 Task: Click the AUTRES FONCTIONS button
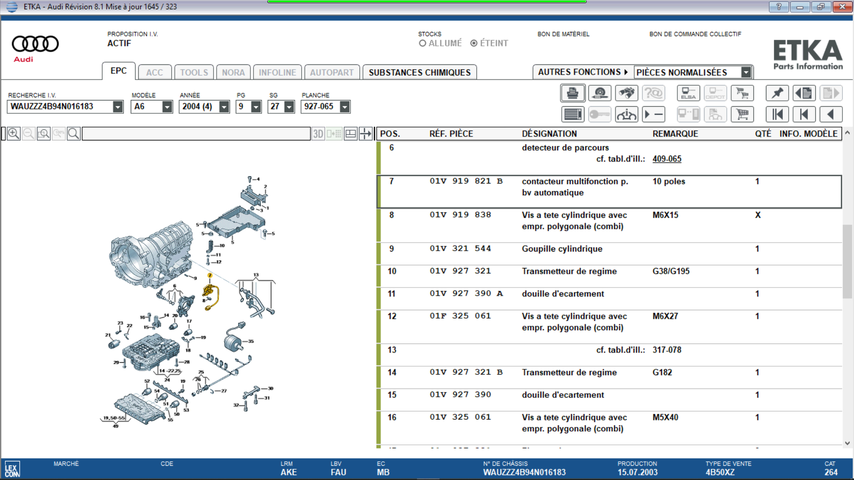click(583, 72)
